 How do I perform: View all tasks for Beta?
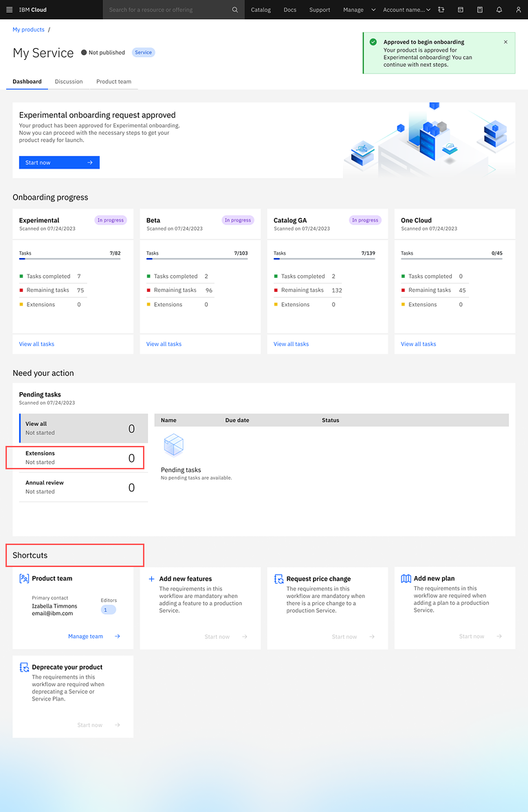click(164, 344)
